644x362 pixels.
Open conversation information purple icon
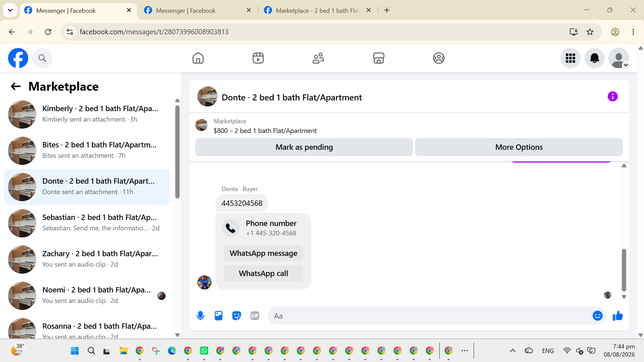[613, 97]
